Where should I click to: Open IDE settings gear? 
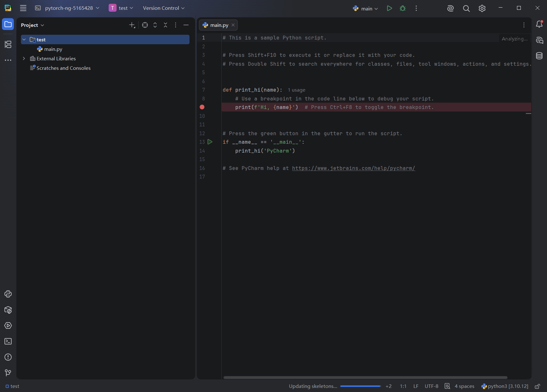[482, 8]
